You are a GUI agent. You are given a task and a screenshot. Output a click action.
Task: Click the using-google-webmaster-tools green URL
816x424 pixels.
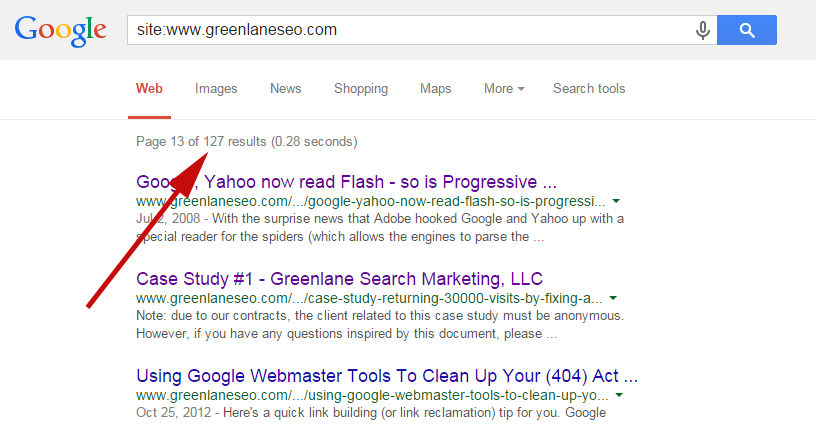[x=372, y=395]
